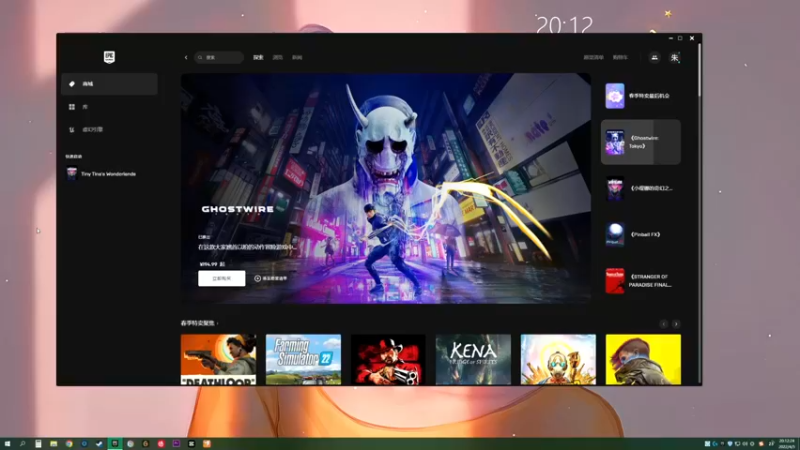Open the Cart (购物车) link in header
Viewport: 800px width, 450px height.
click(620, 58)
